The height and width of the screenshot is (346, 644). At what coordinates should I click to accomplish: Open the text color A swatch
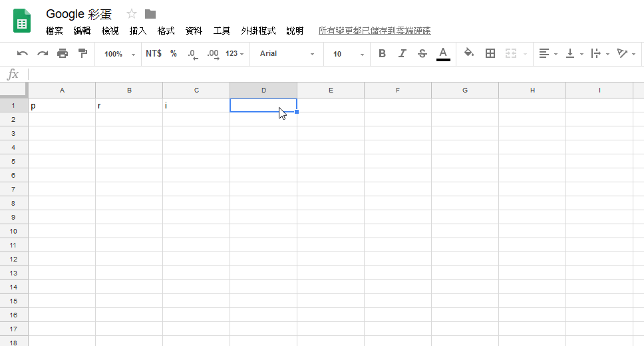tap(443, 54)
